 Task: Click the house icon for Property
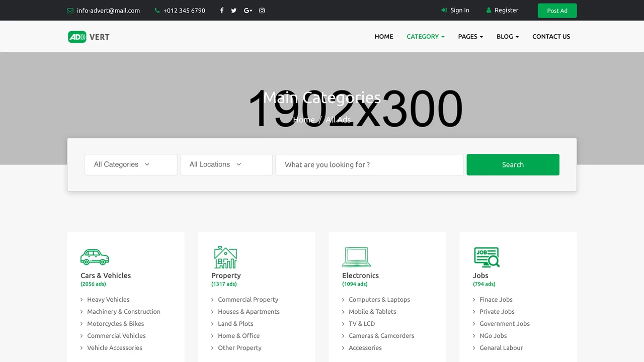coord(225,257)
